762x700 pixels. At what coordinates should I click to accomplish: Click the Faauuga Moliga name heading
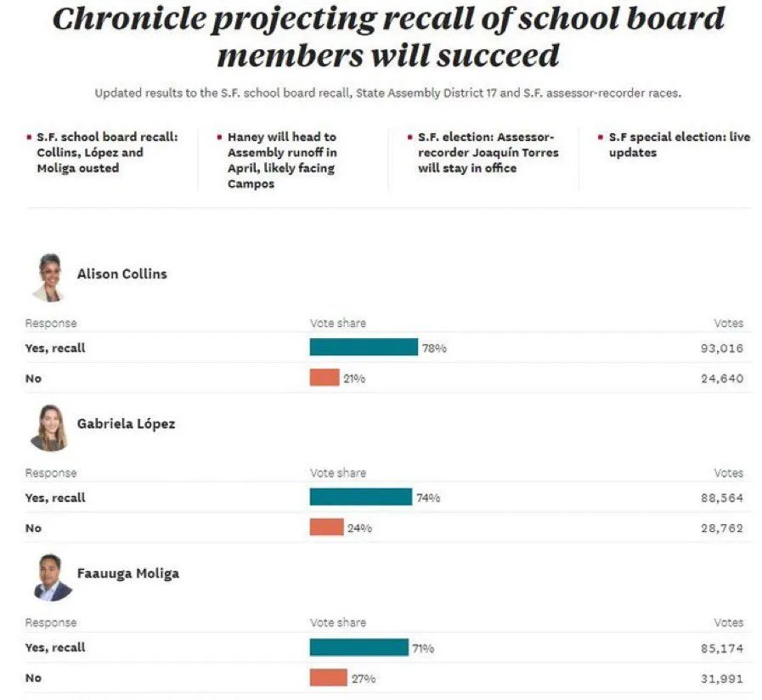127,574
